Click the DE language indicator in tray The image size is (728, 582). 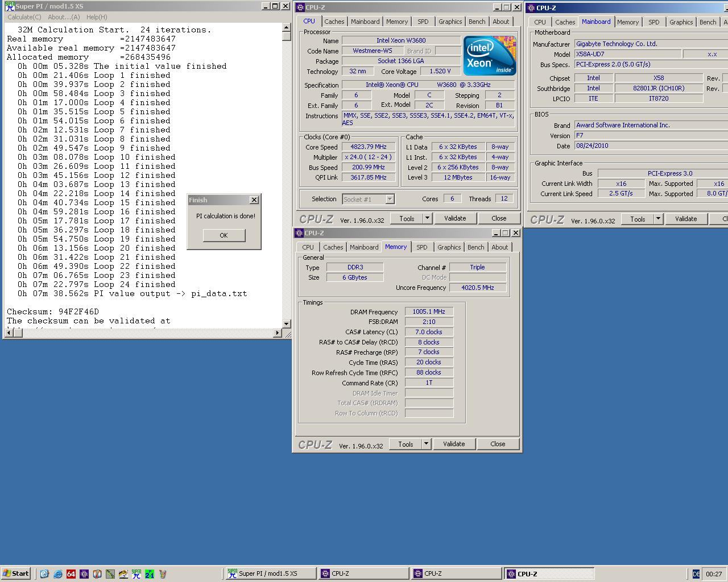pyautogui.click(x=696, y=574)
